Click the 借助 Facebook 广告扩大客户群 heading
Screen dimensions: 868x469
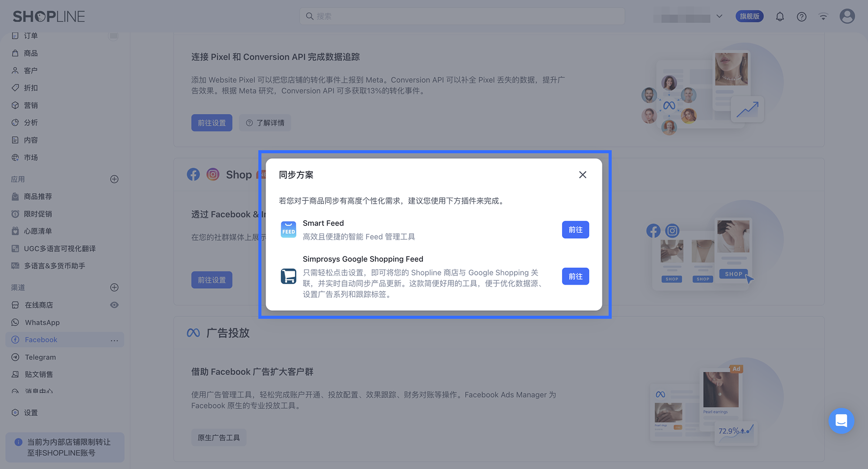tap(252, 372)
